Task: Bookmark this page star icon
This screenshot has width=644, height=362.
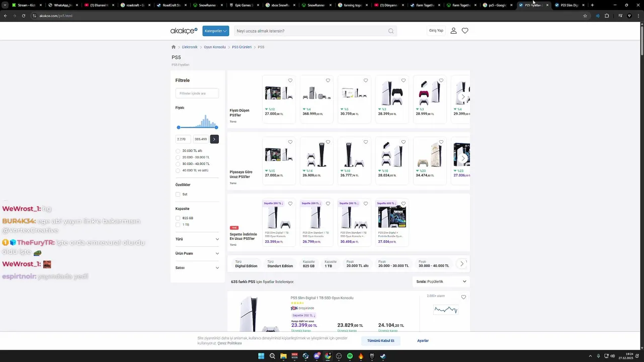Action: [x=585, y=16]
